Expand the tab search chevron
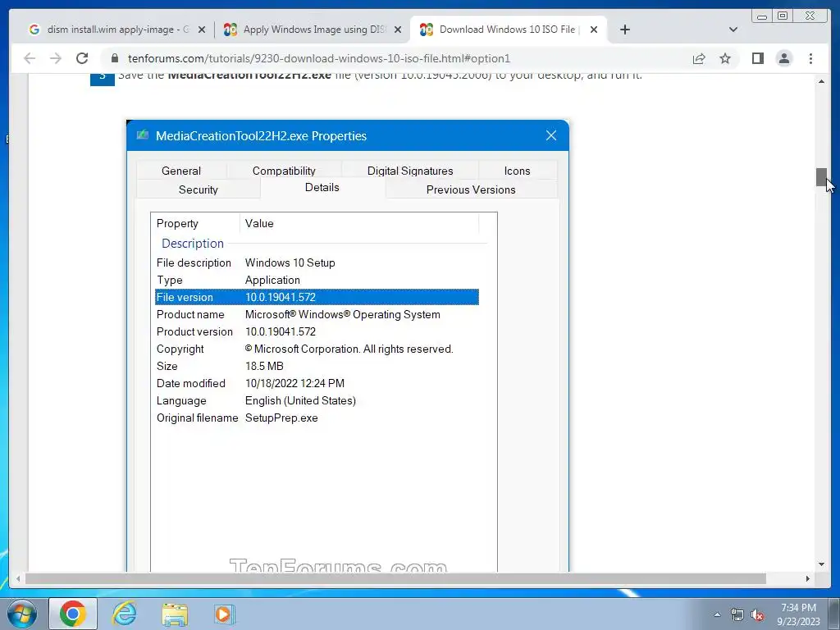 [x=733, y=30]
